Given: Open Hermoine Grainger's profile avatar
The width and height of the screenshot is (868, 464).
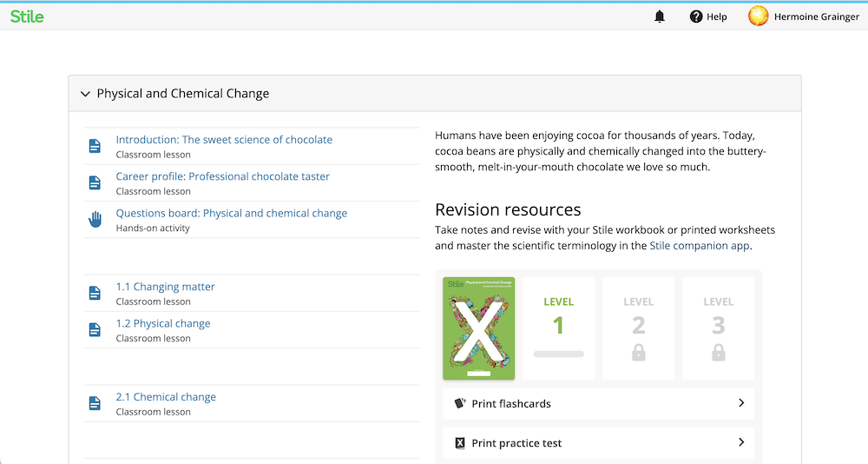Looking at the screenshot, I should click(758, 17).
